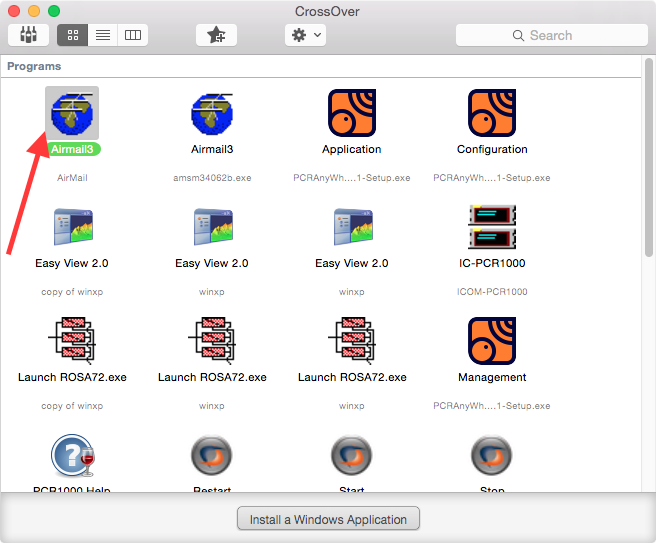Select Launch ROSA72.exe in copy of winxp

(72, 341)
